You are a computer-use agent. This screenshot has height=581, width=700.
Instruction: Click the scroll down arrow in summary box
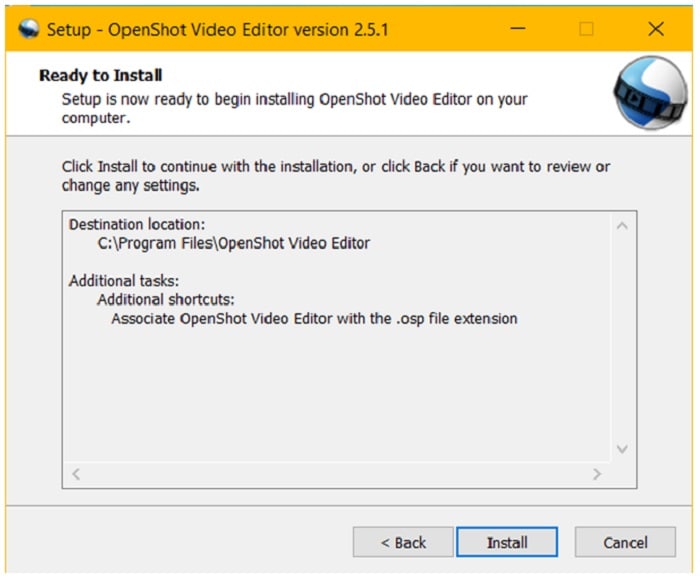point(622,448)
